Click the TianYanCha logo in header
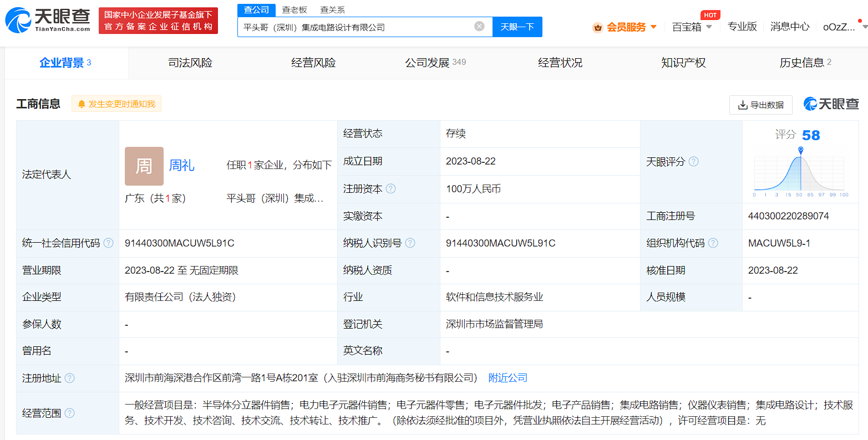 pyautogui.click(x=48, y=20)
